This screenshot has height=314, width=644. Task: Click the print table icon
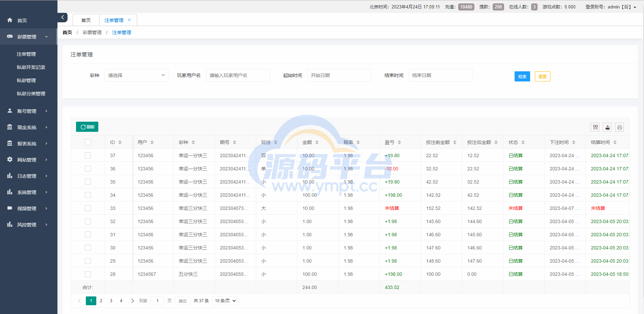tap(619, 127)
